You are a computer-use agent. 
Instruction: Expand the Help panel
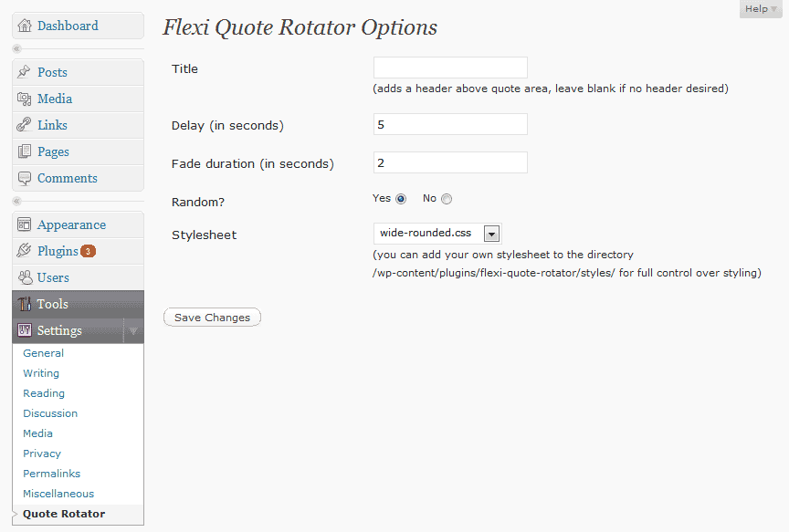763,9
